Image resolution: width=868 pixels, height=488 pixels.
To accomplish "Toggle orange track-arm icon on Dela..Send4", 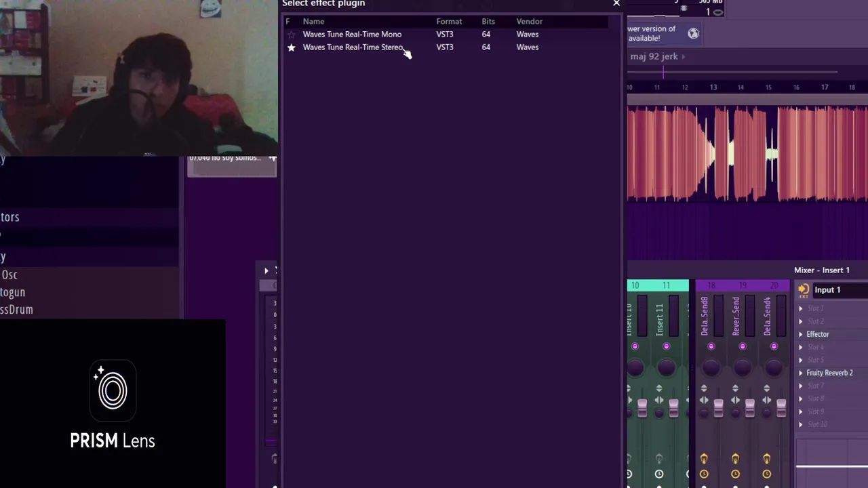I will click(x=766, y=459).
